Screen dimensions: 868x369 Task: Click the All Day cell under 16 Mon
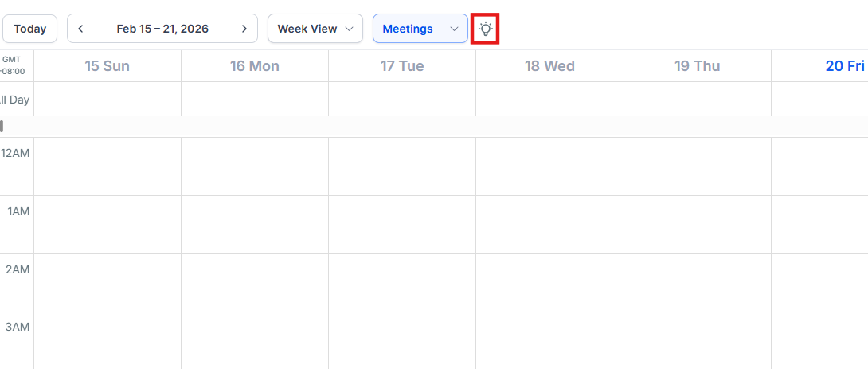tap(255, 100)
